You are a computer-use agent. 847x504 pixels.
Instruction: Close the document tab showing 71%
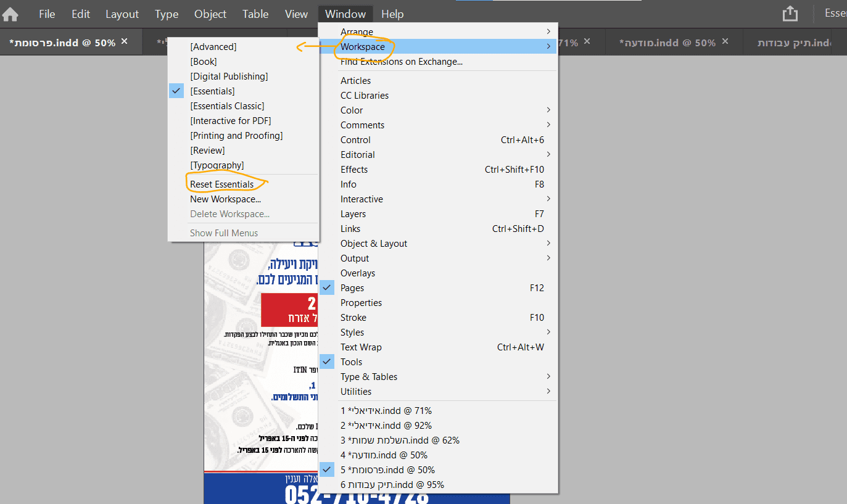click(587, 41)
